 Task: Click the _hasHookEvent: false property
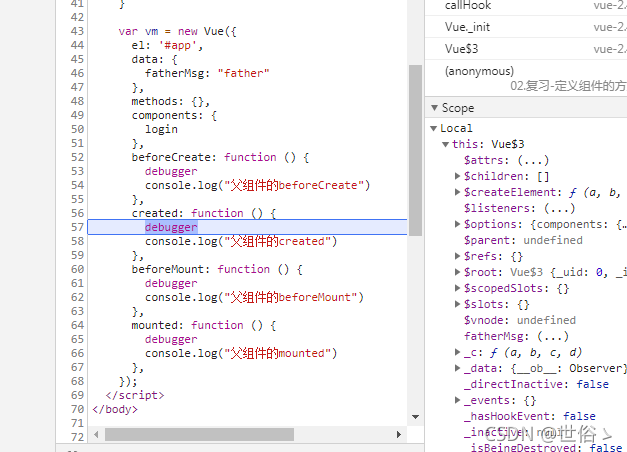tap(530, 416)
